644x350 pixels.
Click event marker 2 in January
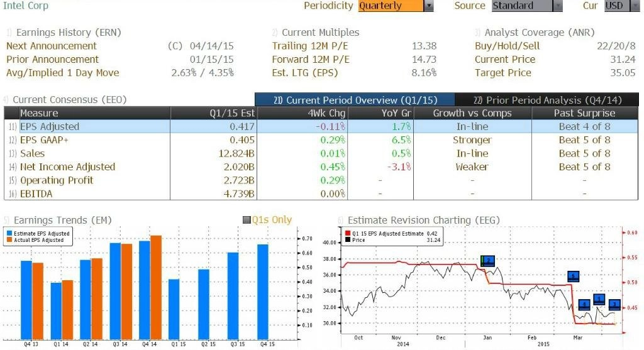click(487, 261)
